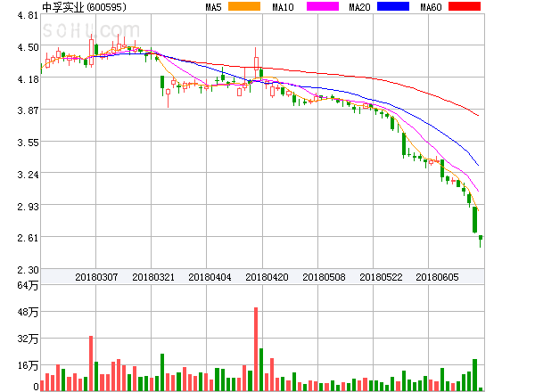This screenshot has width=535, height=392.
Task: Click the right end of the red MA60 line
Action: pyautogui.click(x=478, y=116)
